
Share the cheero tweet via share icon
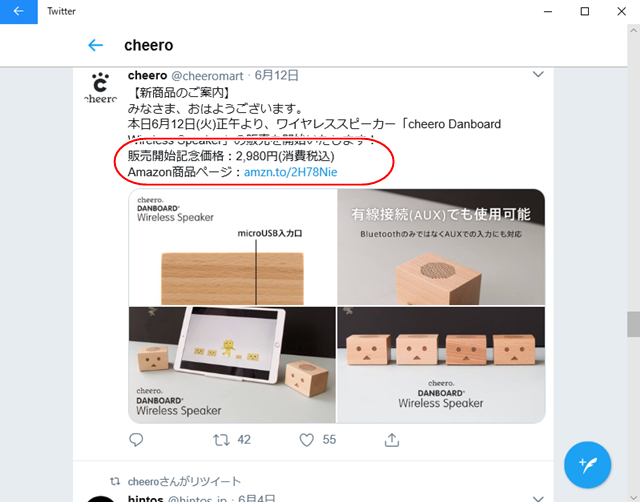391,440
